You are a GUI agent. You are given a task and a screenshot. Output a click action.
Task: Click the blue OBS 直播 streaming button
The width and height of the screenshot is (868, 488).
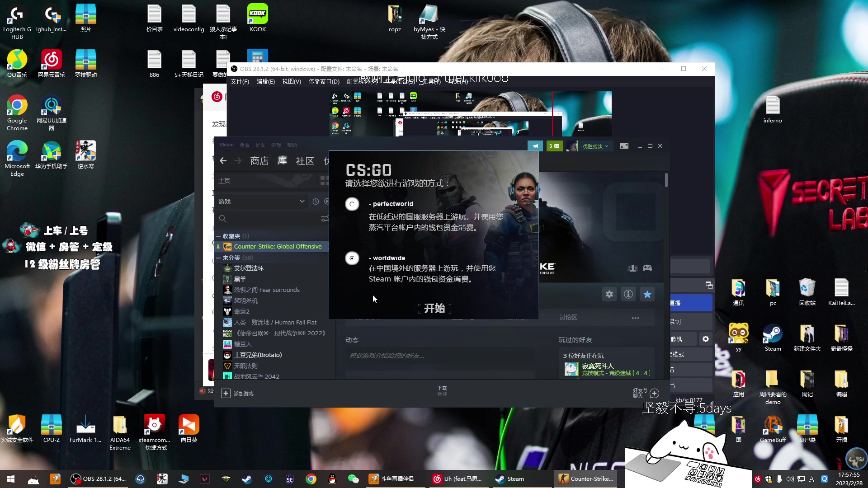coord(691,303)
